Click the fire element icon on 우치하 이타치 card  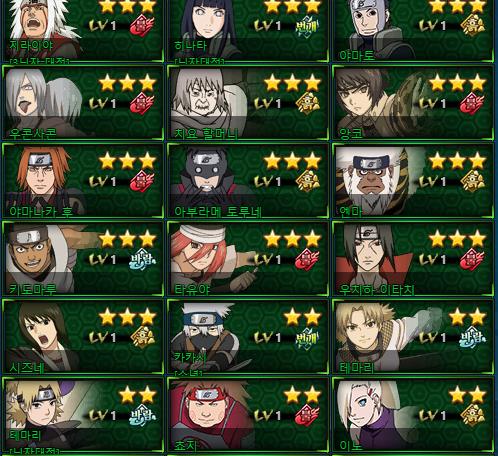coord(472,259)
